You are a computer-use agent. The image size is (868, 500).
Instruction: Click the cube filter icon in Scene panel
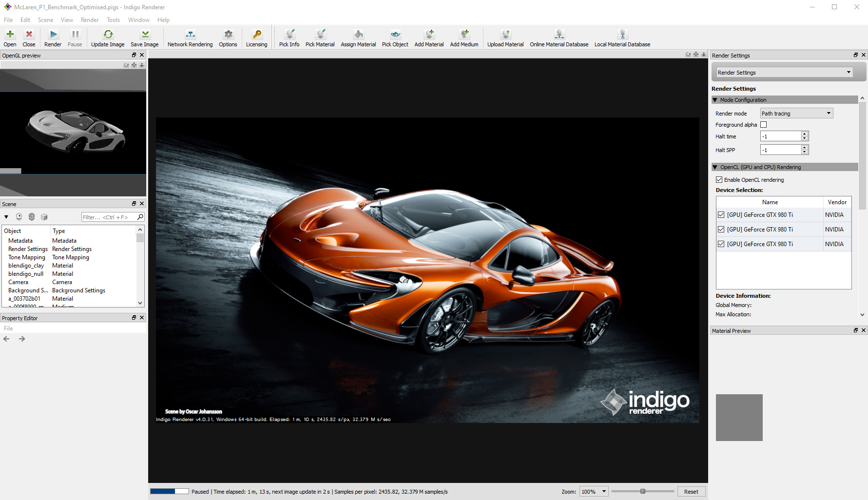tap(44, 217)
